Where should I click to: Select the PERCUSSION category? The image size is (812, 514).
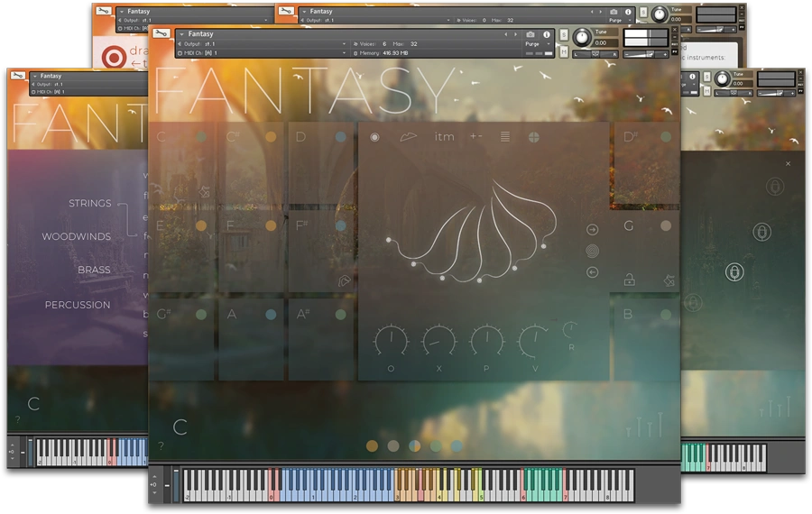click(x=78, y=305)
